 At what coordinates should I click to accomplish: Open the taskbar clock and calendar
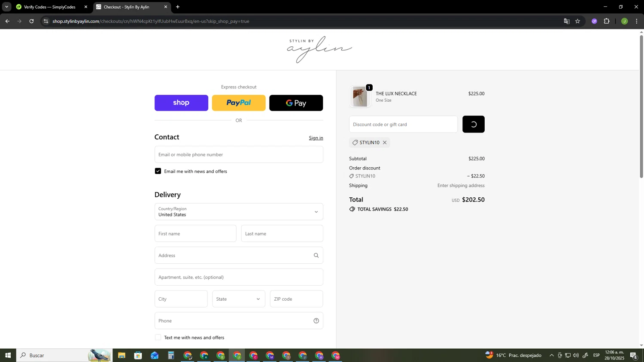pyautogui.click(x=614, y=355)
